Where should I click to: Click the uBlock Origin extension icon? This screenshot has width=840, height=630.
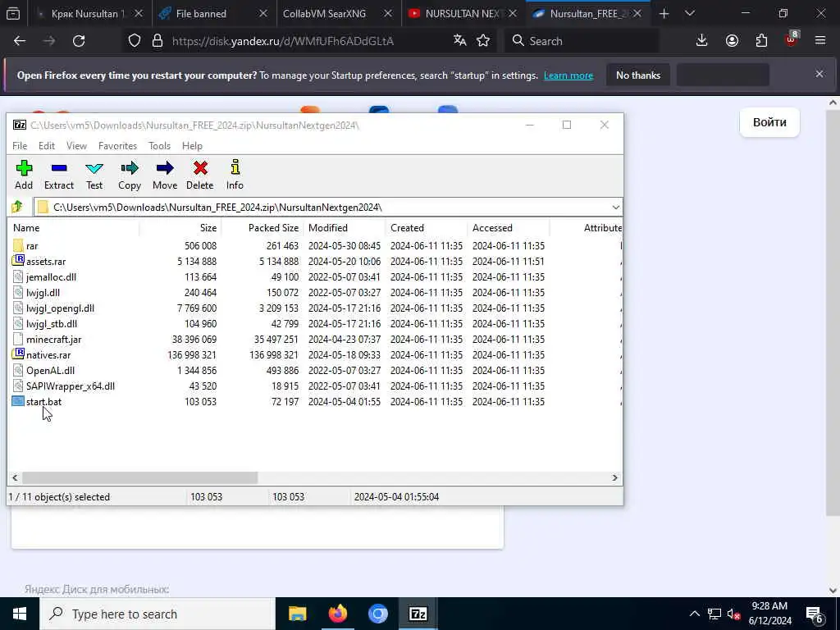click(792, 39)
